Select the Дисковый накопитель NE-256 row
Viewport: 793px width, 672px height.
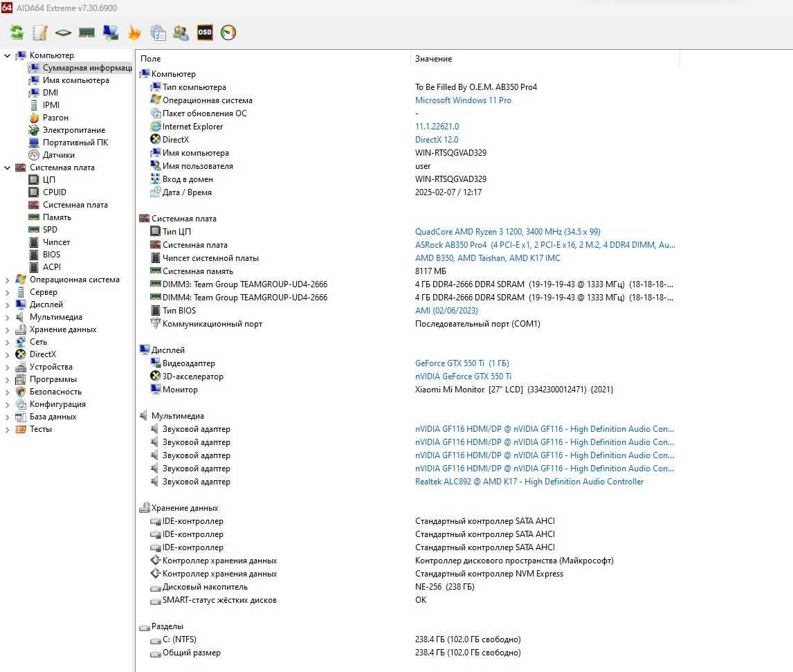(x=408, y=587)
